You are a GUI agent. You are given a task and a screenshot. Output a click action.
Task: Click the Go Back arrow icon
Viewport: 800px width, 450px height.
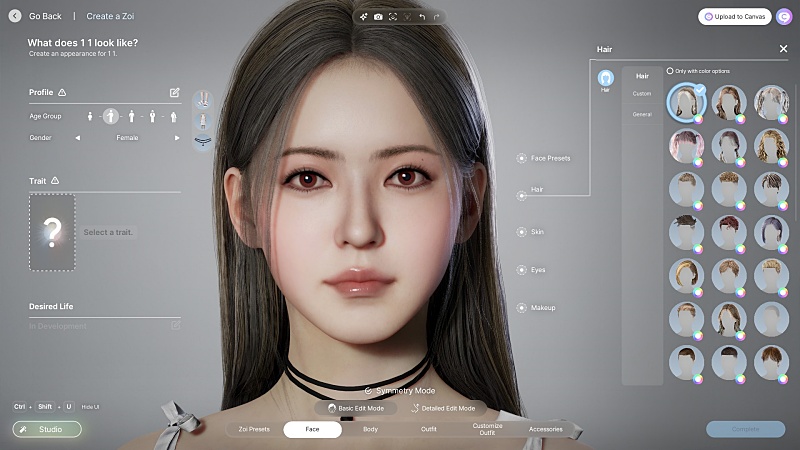[16, 16]
